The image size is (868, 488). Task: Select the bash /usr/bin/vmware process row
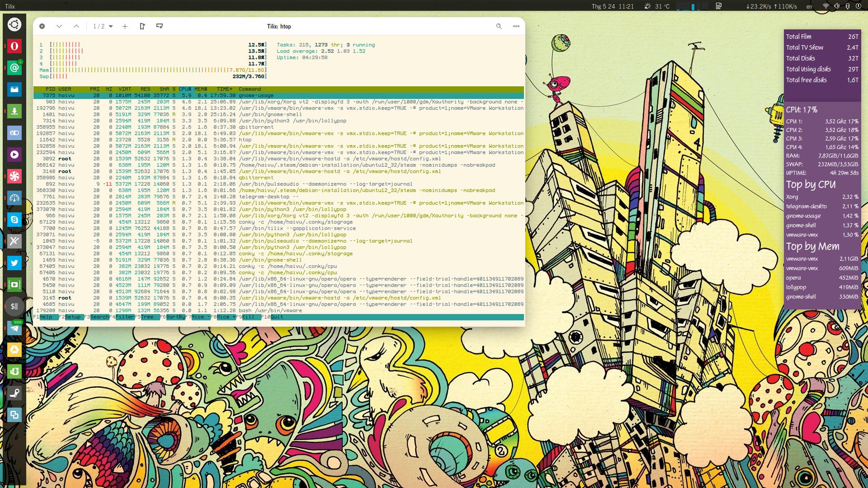278,311
